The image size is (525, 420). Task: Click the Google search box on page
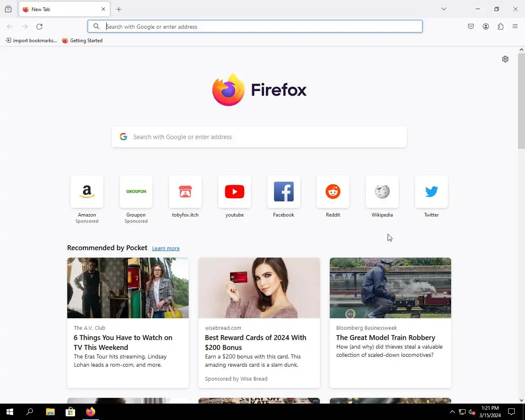click(x=259, y=137)
